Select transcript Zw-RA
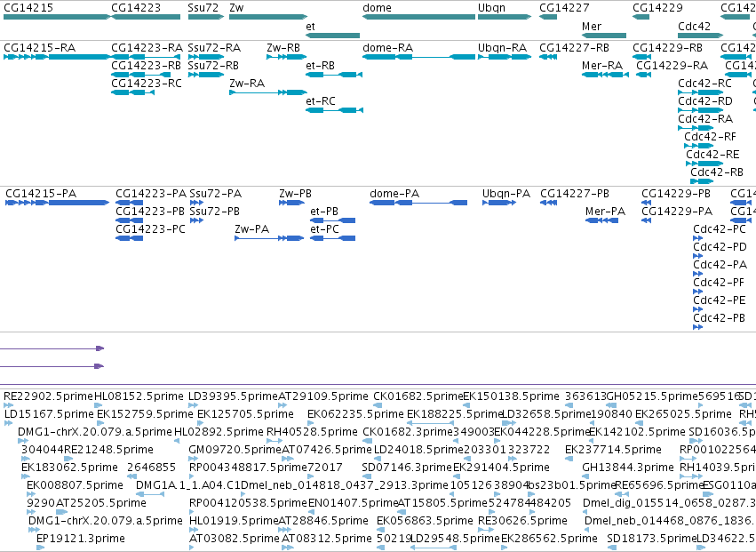 (x=268, y=92)
